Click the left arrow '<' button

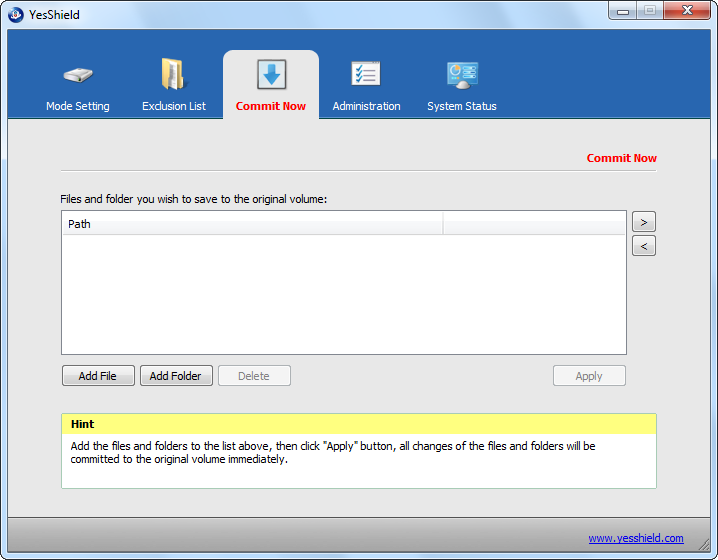coord(644,246)
